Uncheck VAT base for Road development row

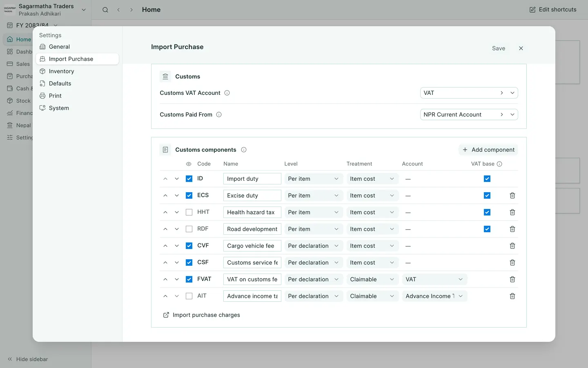tap(487, 229)
